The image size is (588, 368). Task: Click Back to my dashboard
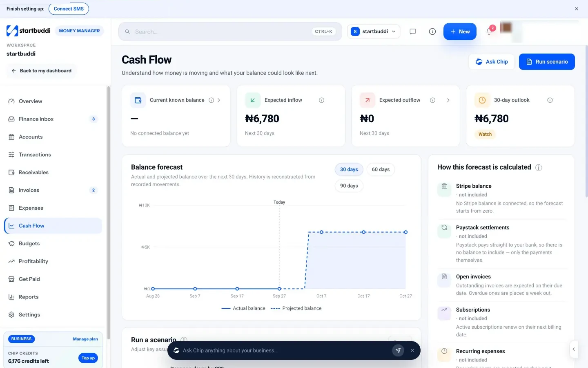(x=41, y=71)
